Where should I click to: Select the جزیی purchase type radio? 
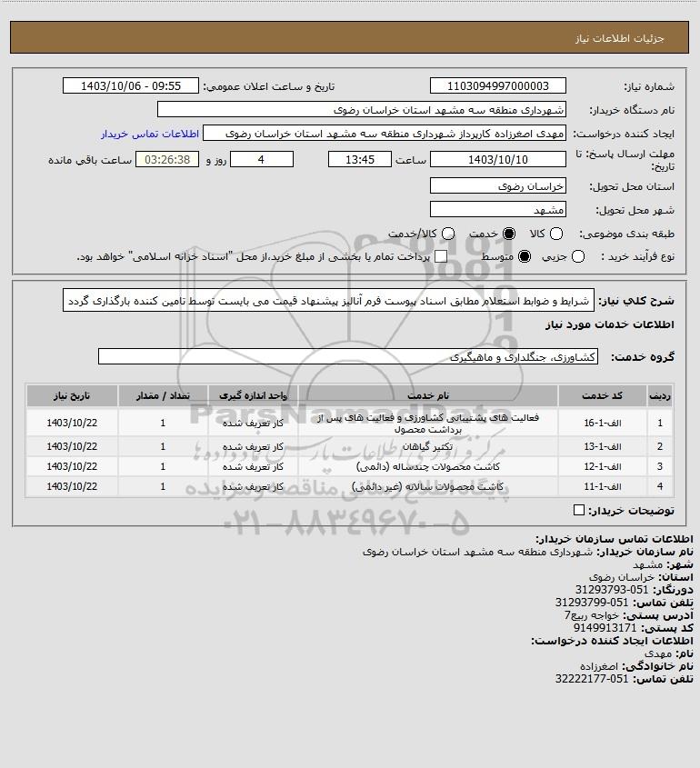pos(578,256)
